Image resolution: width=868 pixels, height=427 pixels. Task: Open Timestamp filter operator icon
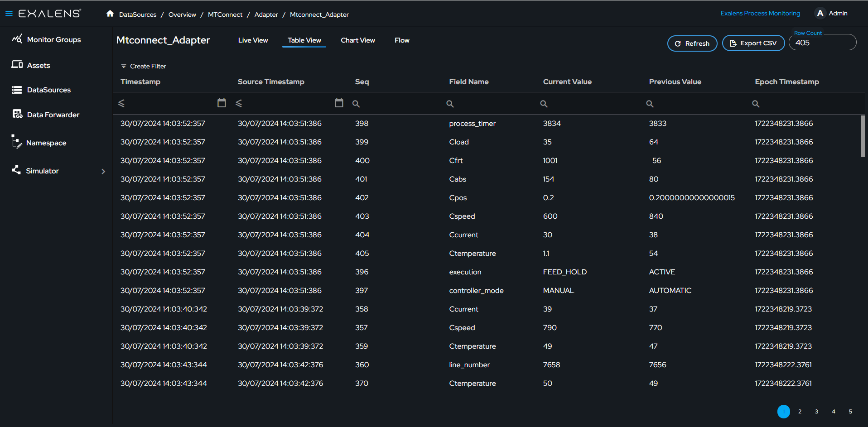(x=121, y=103)
